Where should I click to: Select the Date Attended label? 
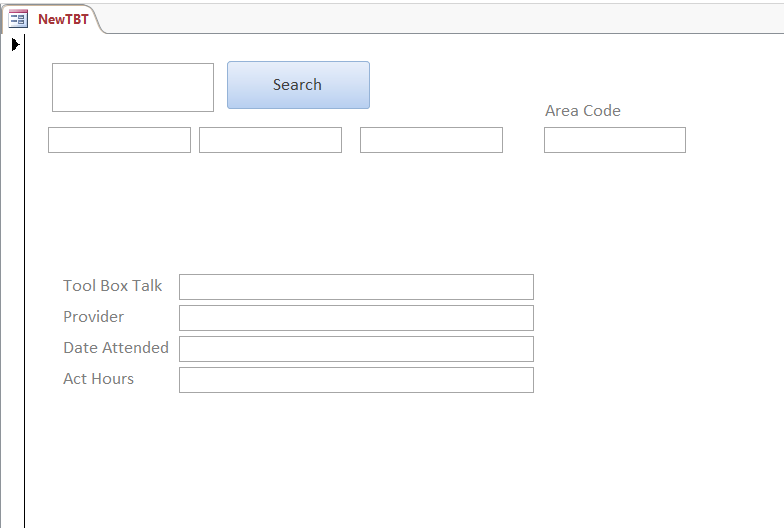point(116,348)
